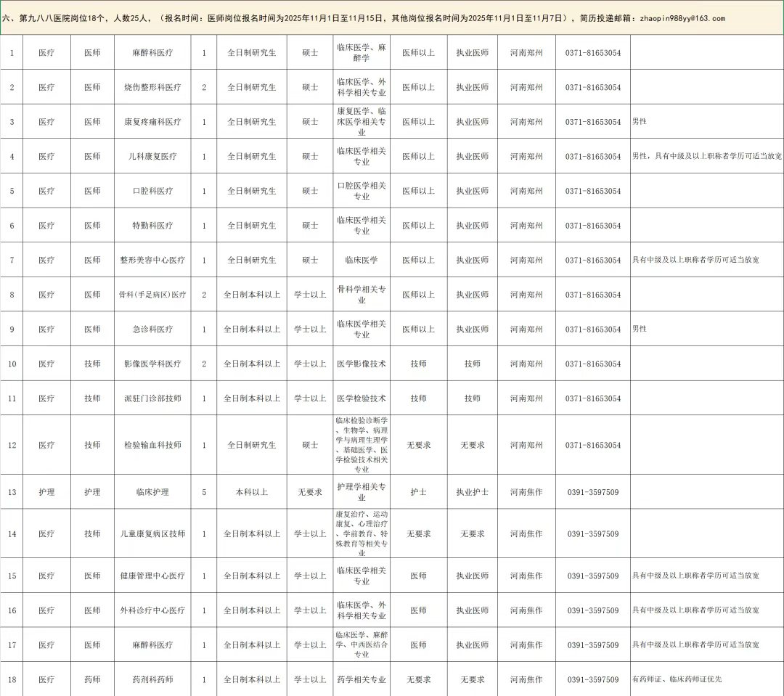784x696 pixels.
Task: Select the 骨科(手足病区)医疗 cell
Action: pos(152,295)
